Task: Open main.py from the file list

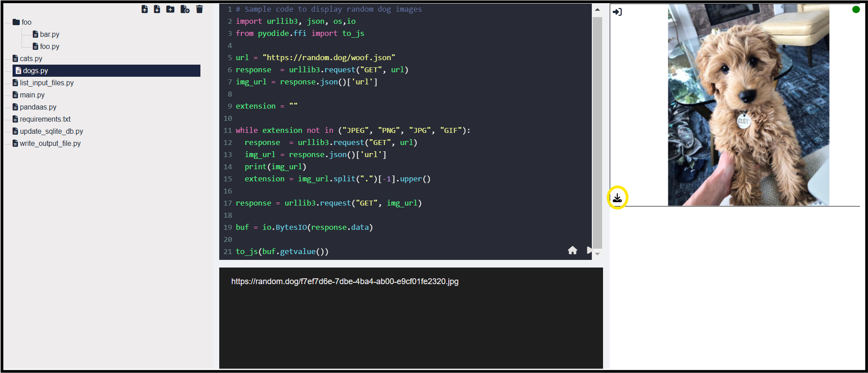Action: click(x=32, y=95)
